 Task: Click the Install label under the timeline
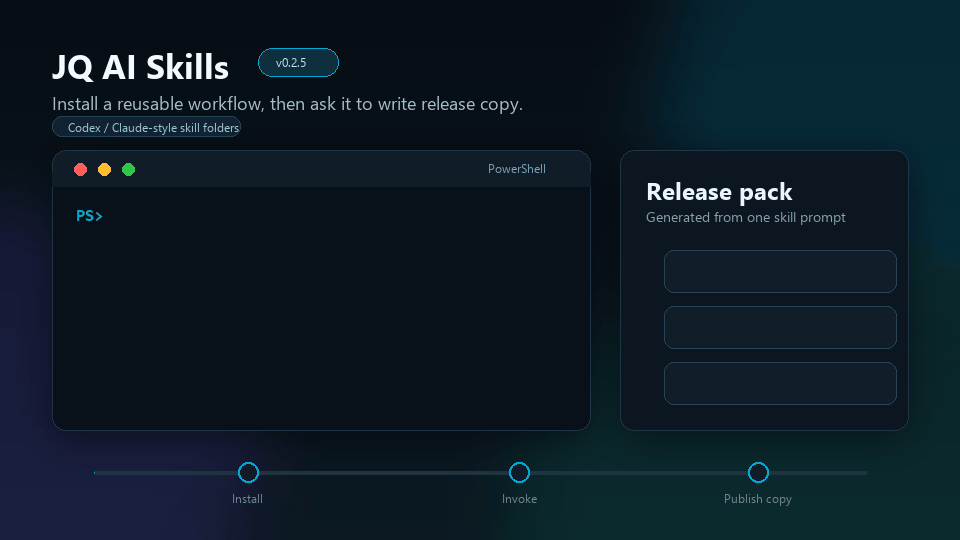(x=247, y=499)
